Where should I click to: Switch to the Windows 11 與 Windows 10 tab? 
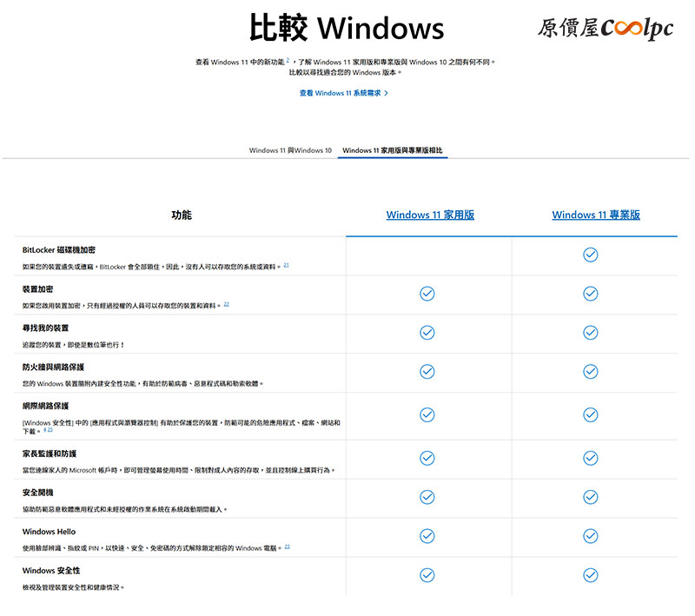tap(290, 150)
